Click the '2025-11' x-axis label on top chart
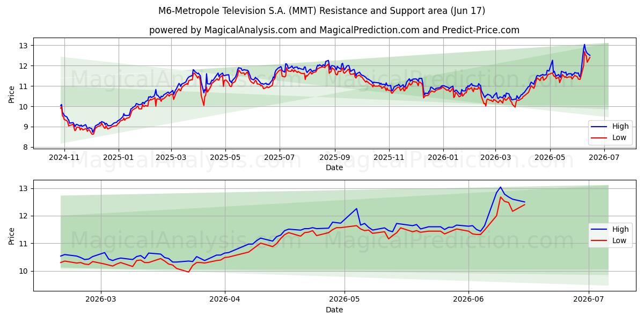The image size is (644, 322). click(x=389, y=158)
